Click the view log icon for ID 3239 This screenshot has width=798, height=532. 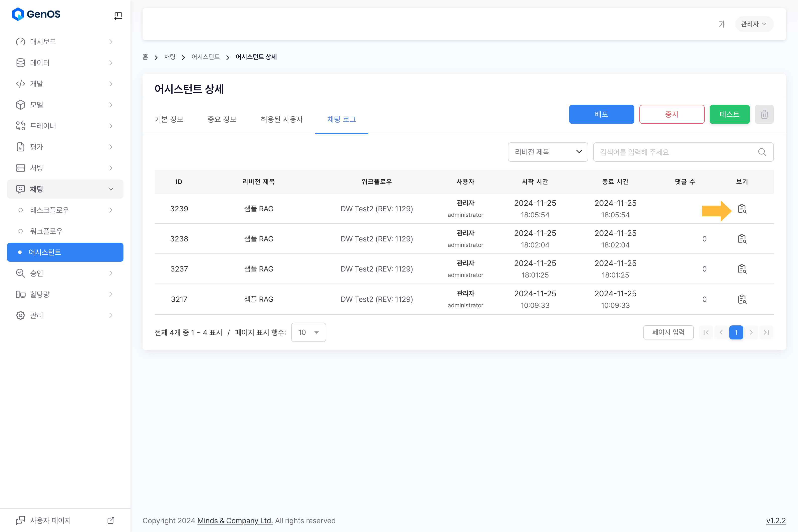click(742, 209)
